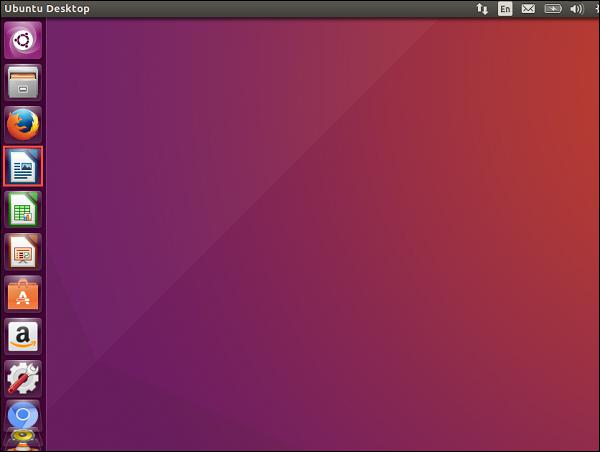600x452 pixels.
Task: Start LibreOffice Impress presentation app
Action: pos(23,251)
